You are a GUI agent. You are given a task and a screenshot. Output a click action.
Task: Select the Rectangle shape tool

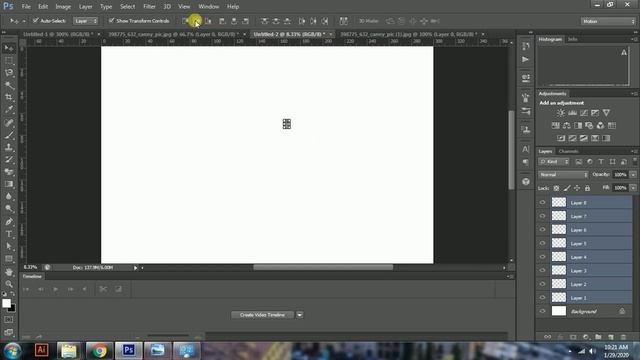coord(9,258)
